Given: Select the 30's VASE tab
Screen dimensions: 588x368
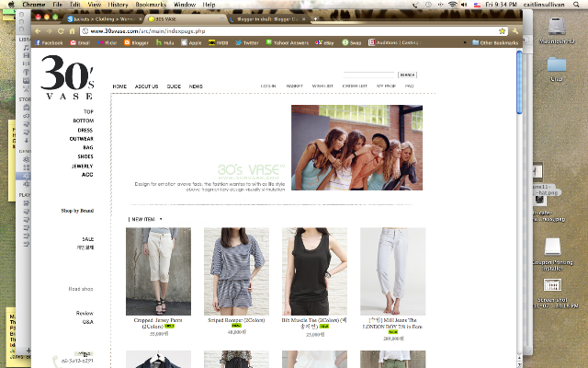Looking at the screenshot, I should [186, 19].
